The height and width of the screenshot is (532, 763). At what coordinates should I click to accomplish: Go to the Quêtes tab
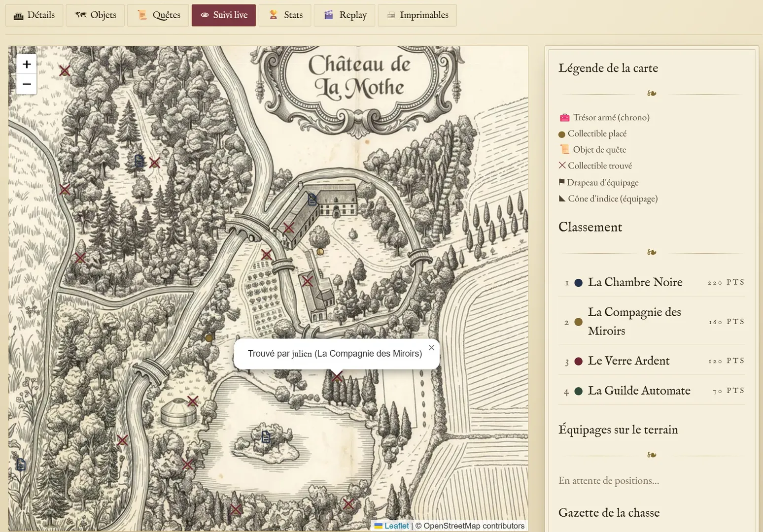[158, 15]
